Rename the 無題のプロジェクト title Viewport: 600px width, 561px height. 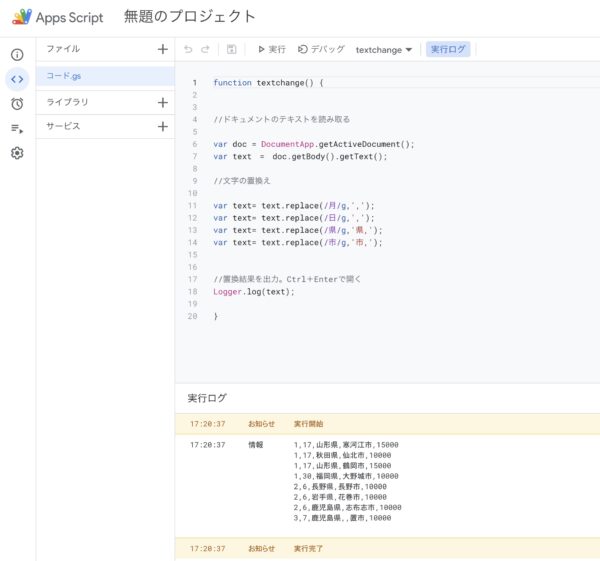click(189, 16)
